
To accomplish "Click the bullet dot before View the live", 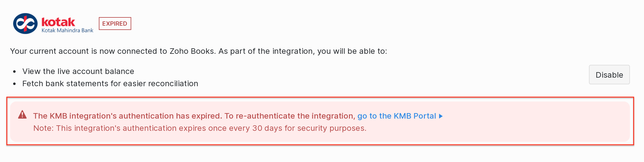I will 14,72.
